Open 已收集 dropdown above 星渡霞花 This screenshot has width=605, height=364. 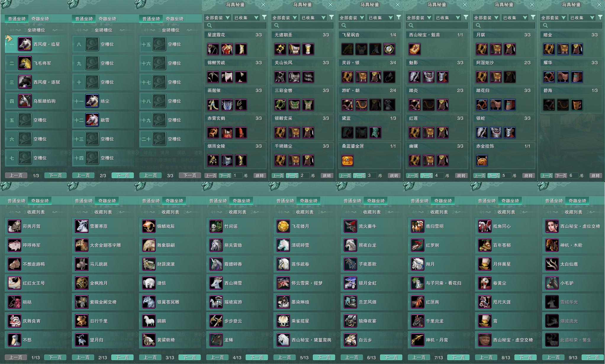(x=246, y=18)
